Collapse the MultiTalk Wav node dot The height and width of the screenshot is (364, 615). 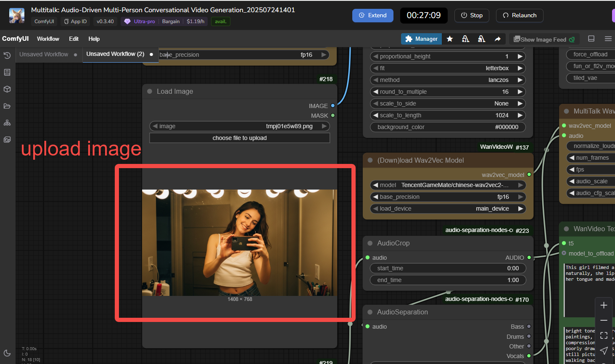coord(566,111)
